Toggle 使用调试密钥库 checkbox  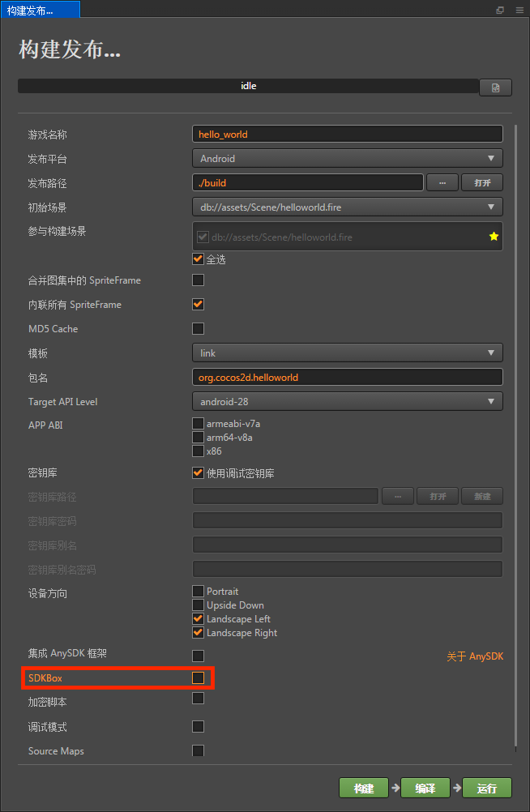pyautogui.click(x=198, y=472)
